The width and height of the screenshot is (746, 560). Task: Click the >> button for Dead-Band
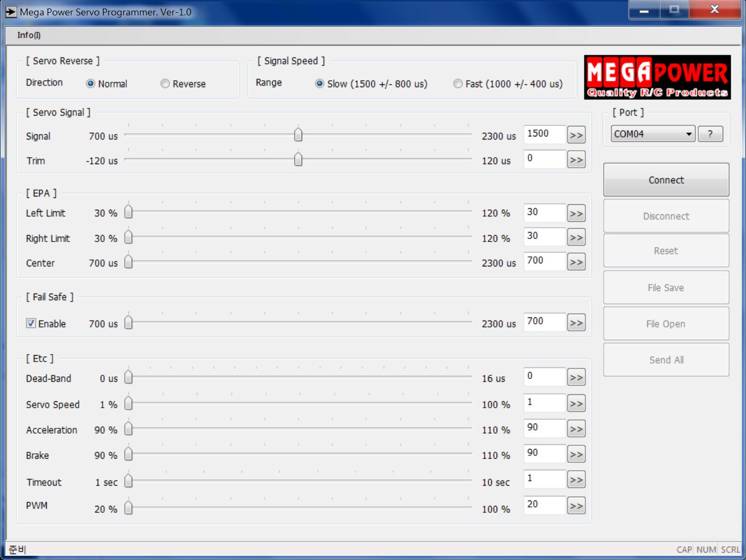point(576,377)
